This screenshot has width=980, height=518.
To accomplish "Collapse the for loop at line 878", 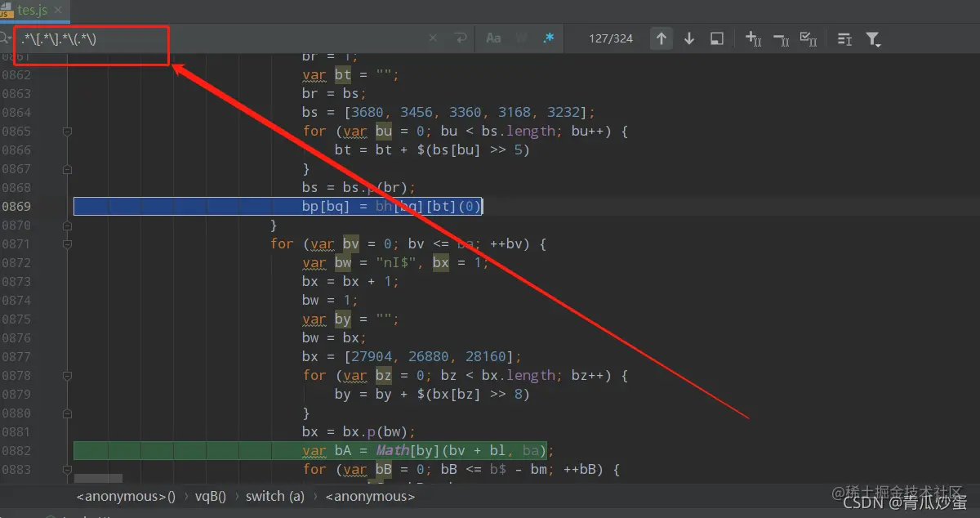I will point(67,375).
